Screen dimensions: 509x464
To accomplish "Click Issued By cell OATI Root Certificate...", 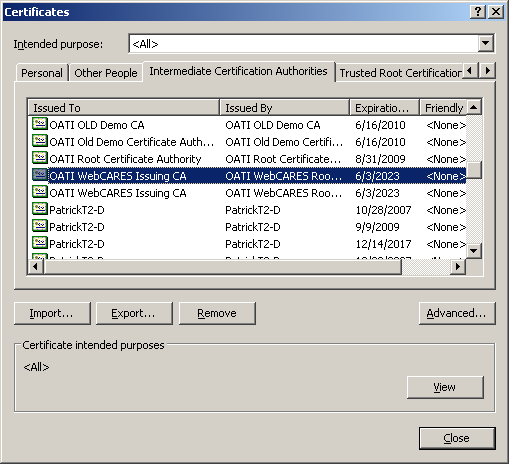I will click(283, 159).
